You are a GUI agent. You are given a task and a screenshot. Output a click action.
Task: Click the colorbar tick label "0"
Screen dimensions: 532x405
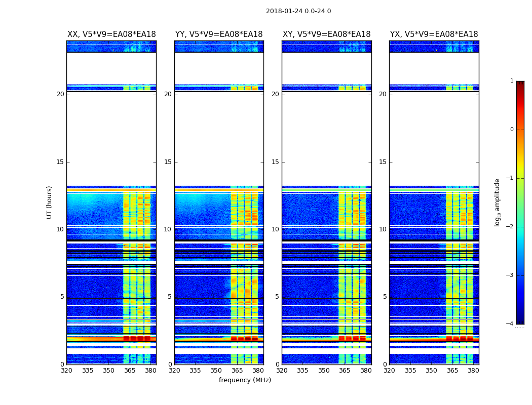tap(511, 130)
